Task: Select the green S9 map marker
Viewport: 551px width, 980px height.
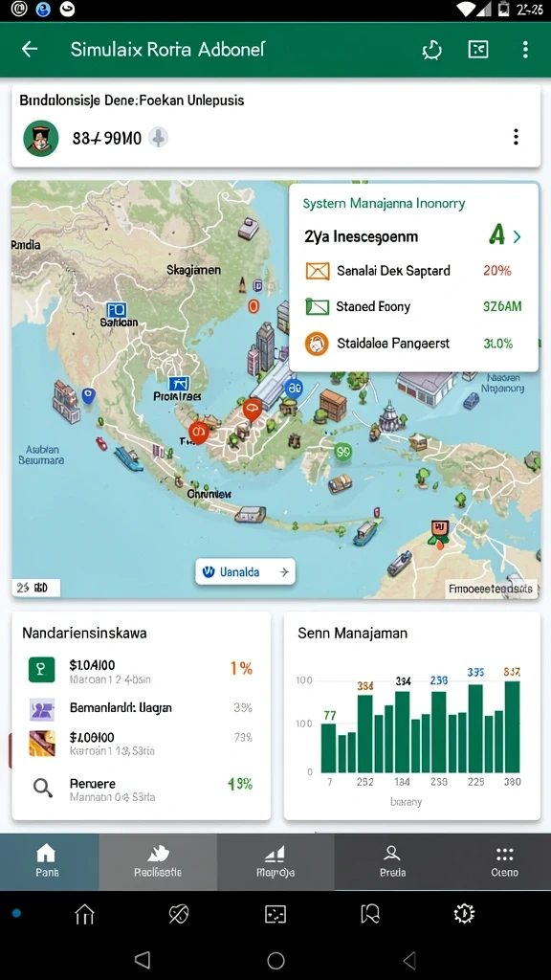Action: coord(342,450)
